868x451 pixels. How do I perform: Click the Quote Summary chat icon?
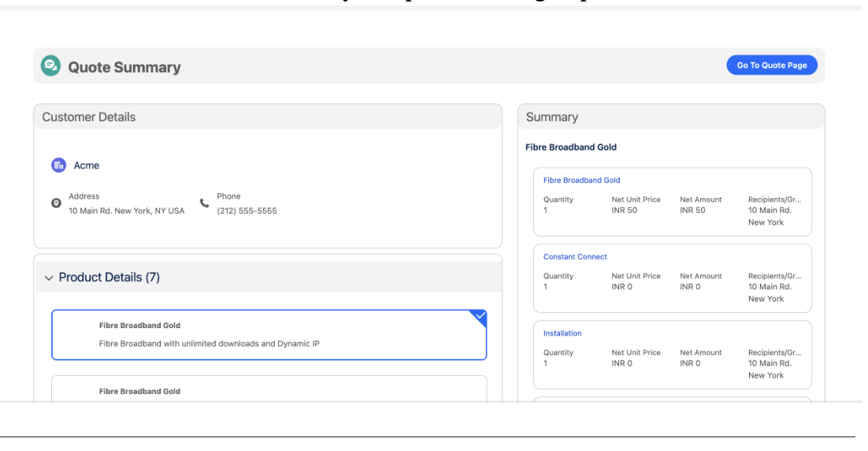pyautogui.click(x=50, y=66)
